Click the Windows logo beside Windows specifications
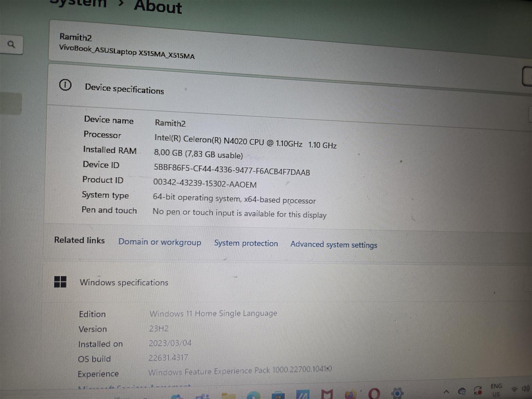 click(x=60, y=282)
